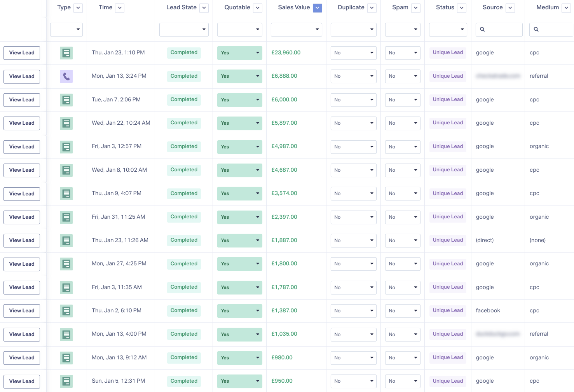Image resolution: width=574 pixels, height=392 pixels.
Task: Click form icon in Thu, Jan 9, 4:07 PM row
Action: pos(66,193)
